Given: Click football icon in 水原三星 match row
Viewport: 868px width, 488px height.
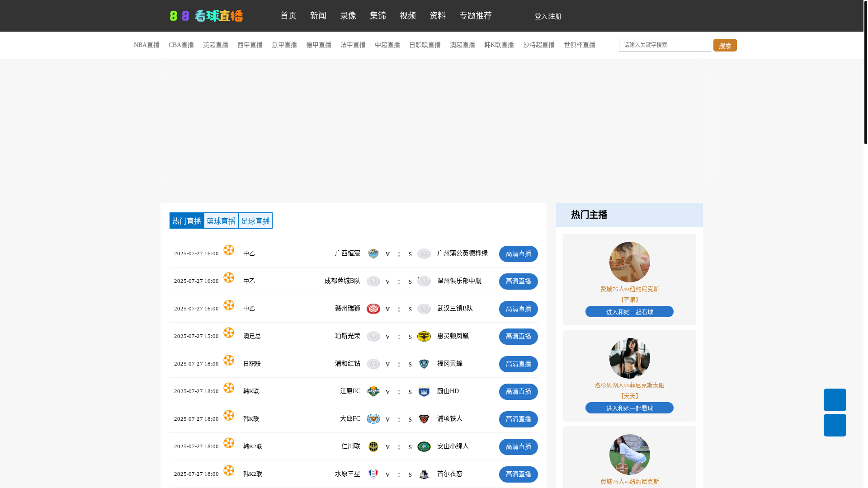Looking at the screenshot, I should click(x=229, y=470).
